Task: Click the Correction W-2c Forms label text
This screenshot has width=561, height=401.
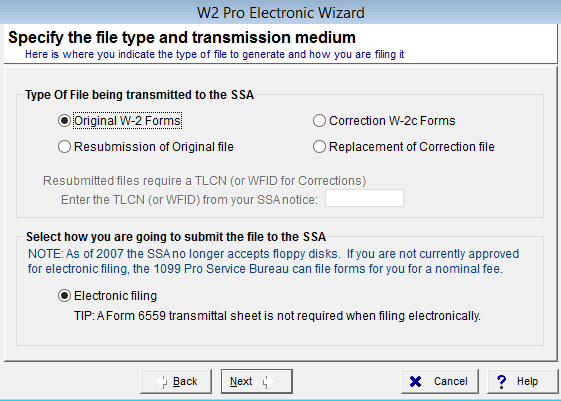Action: click(x=392, y=121)
